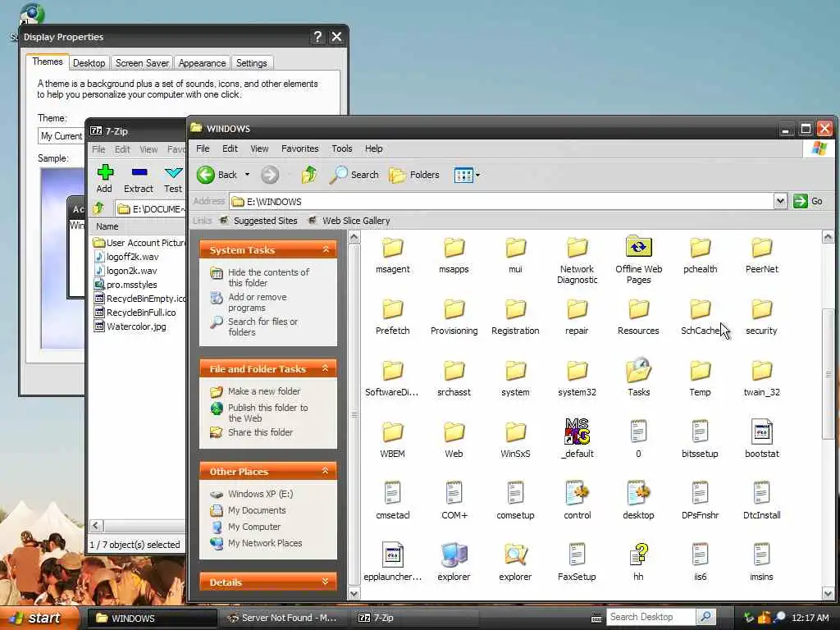The width and height of the screenshot is (840, 630).
Task: Switch to Server Not Found taskbar item
Action: click(x=283, y=619)
